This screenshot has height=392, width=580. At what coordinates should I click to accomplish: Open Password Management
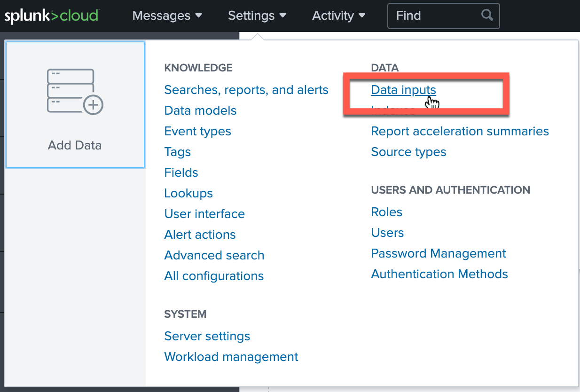pyautogui.click(x=438, y=253)
